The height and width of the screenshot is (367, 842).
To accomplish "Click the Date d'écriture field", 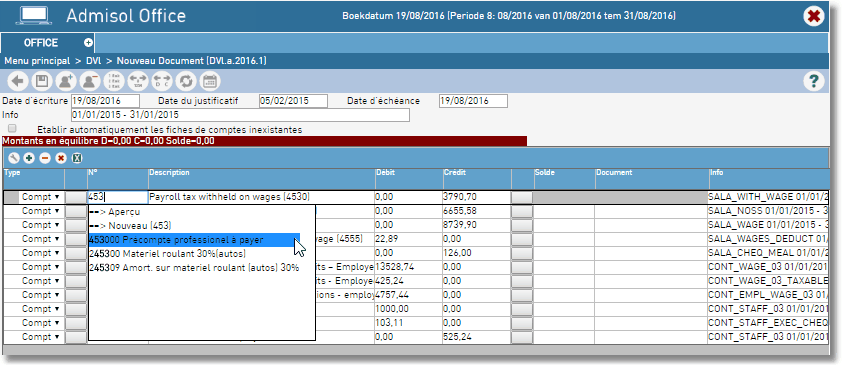I will click(105, 101).
